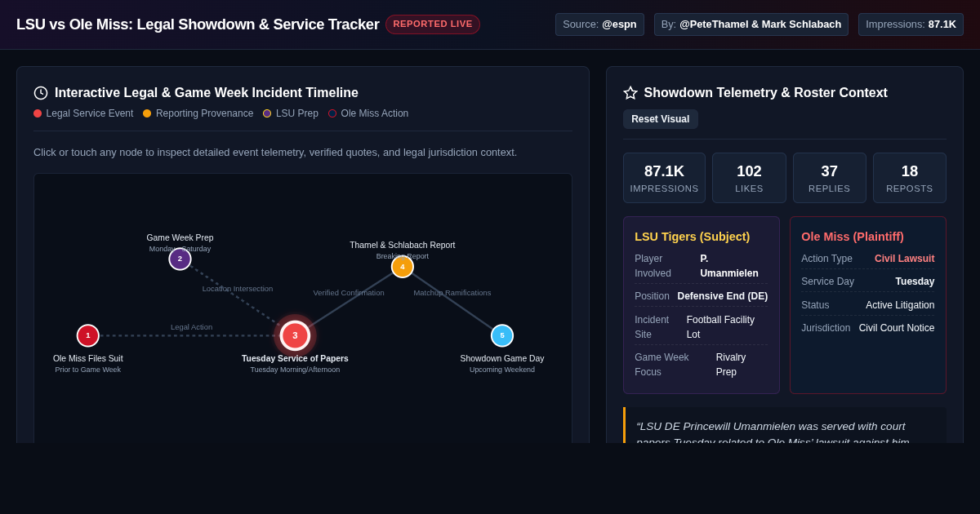Screen dimensions: 980x514
Task: Click the LSU Tigers (Subject) card heading
Action: click(692, 237)
